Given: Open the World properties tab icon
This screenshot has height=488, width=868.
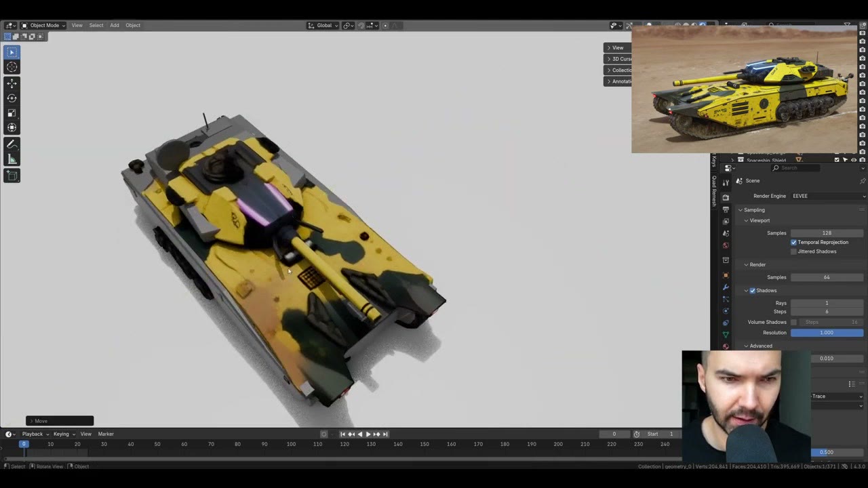Looking at the screenshot, I should 726,245.
